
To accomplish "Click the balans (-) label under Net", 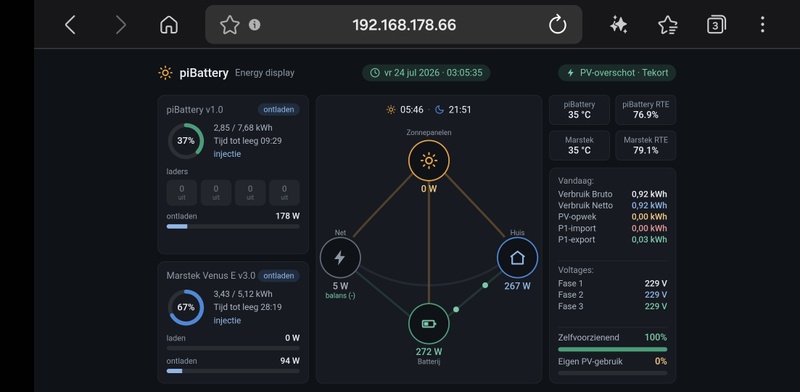I will [340, 296].
